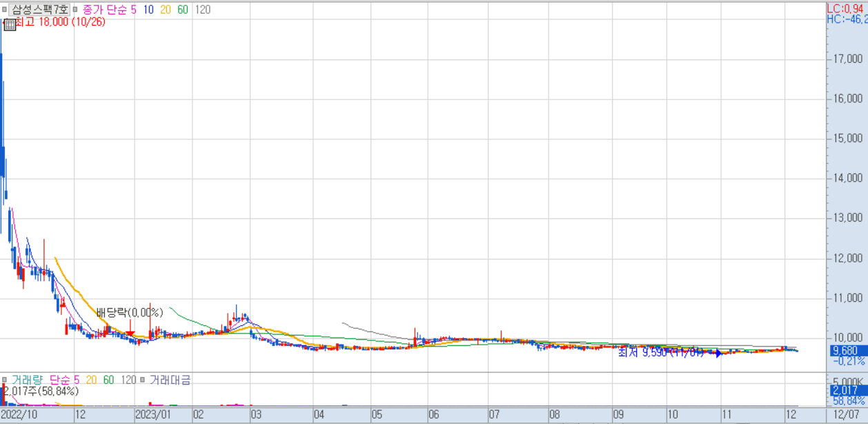The image size is (868, 424).
Task: Click the -0.21% change value on price axis
Action: [x=849, y=361]
